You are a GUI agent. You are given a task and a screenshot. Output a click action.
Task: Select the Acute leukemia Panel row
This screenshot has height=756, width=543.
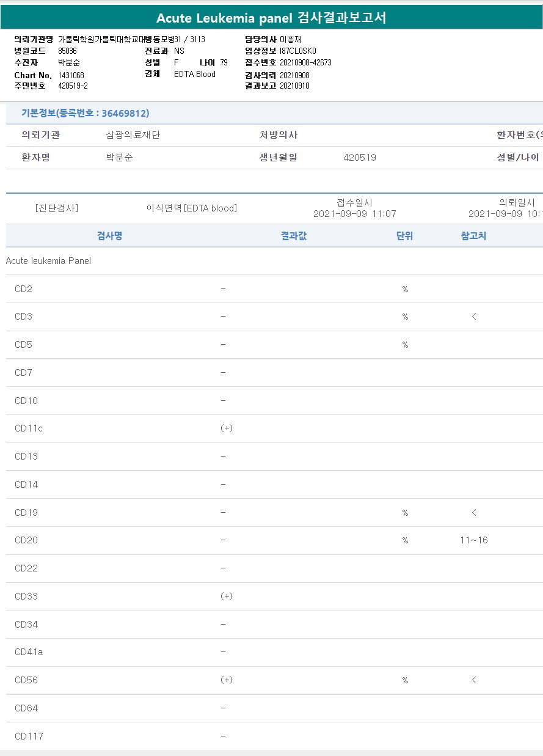(x=274, y=261)
